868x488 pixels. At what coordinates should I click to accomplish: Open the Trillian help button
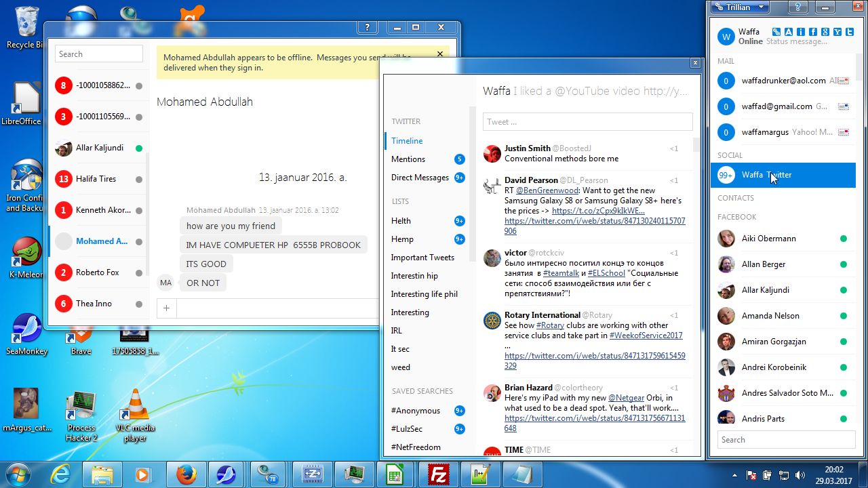click(800, 7)
